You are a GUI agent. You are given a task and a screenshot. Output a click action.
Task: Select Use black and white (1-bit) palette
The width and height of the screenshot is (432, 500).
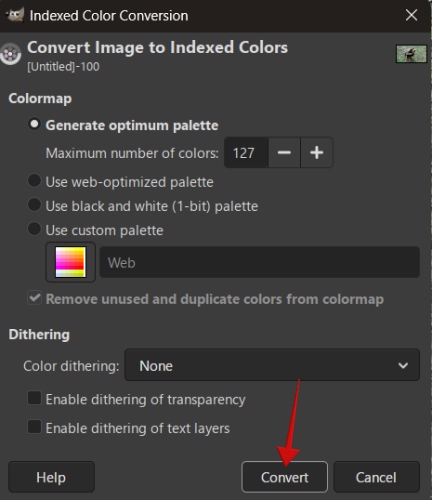tap(34, 205)
